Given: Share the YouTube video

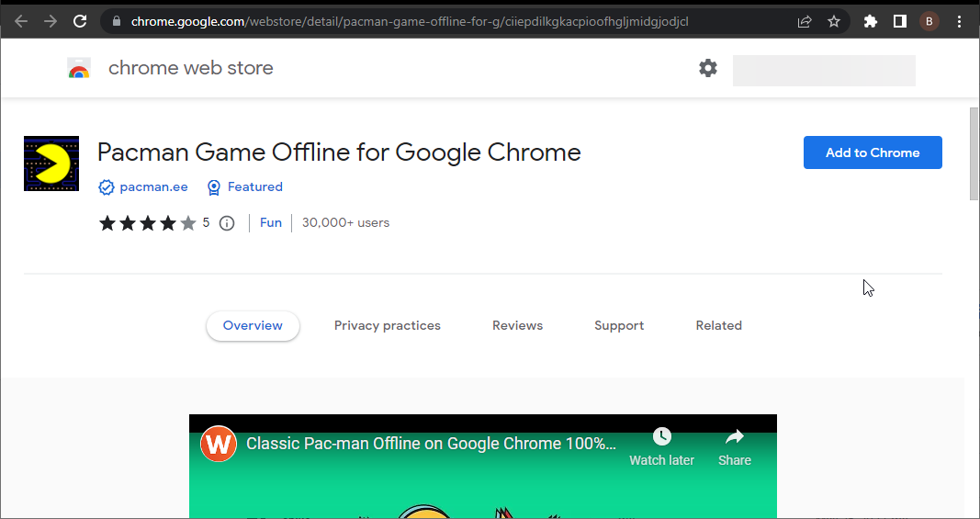Looking at the screenshot, I should pyautogui.click(x=735, y=447).
